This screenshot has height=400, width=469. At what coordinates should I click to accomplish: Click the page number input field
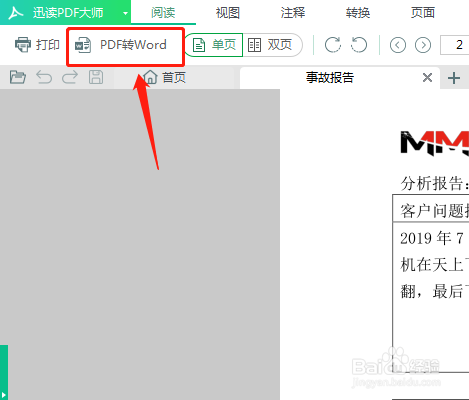pyautogui.click(x=455, y=45)
